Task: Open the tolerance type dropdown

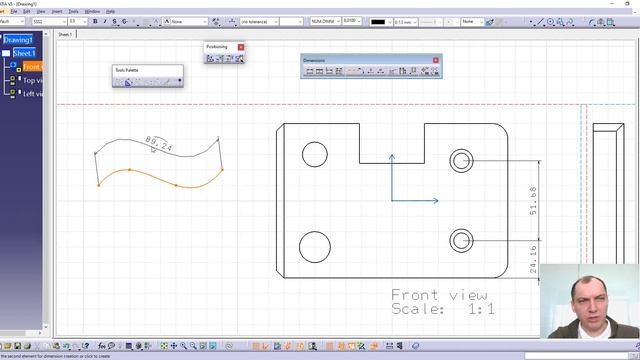Action: [259, 21]
